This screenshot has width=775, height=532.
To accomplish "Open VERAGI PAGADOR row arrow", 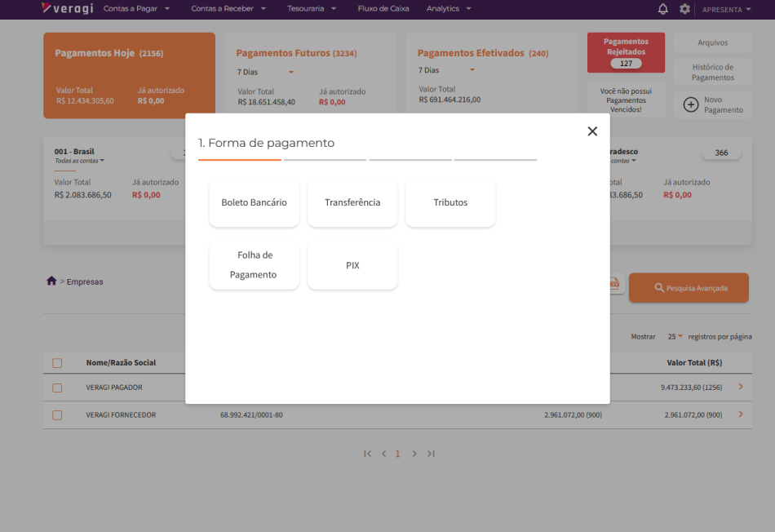I will 740,387.
